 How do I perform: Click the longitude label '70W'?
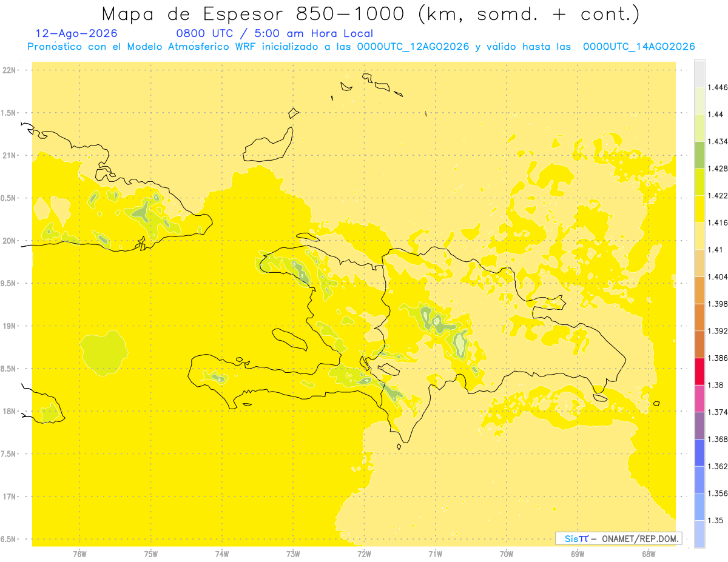point(507,554)
